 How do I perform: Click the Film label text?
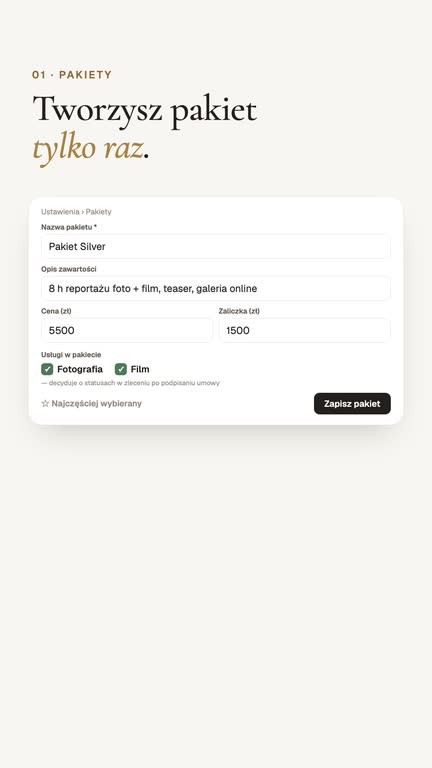tap(140, 369)
